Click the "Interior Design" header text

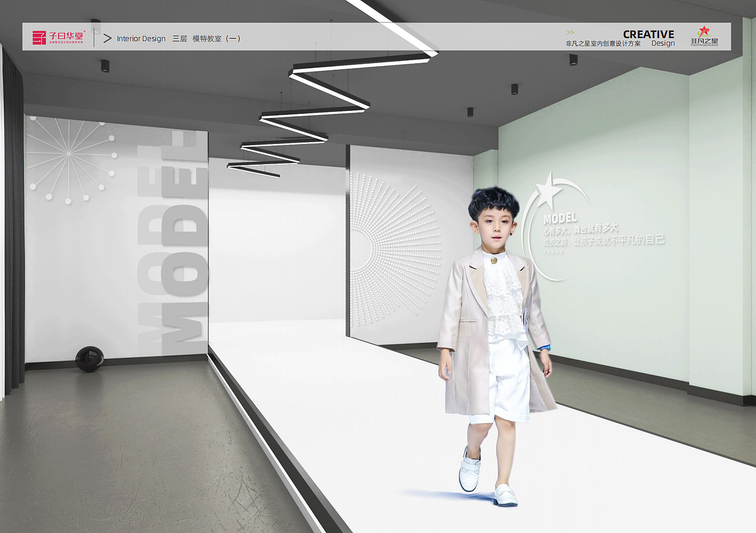(x=141, y=38)
